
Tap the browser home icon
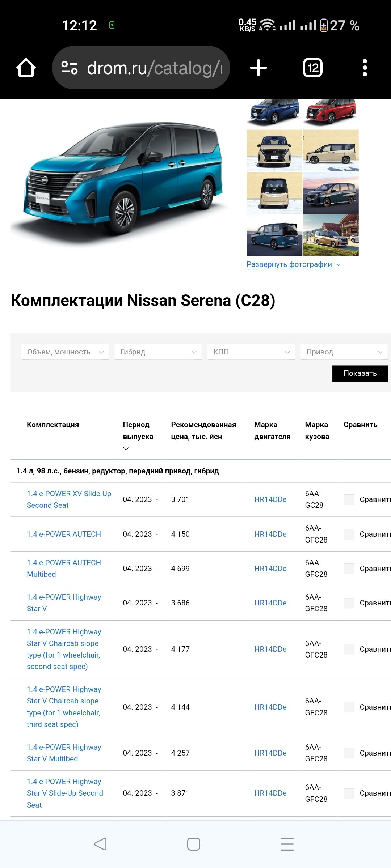coord(26,68)
